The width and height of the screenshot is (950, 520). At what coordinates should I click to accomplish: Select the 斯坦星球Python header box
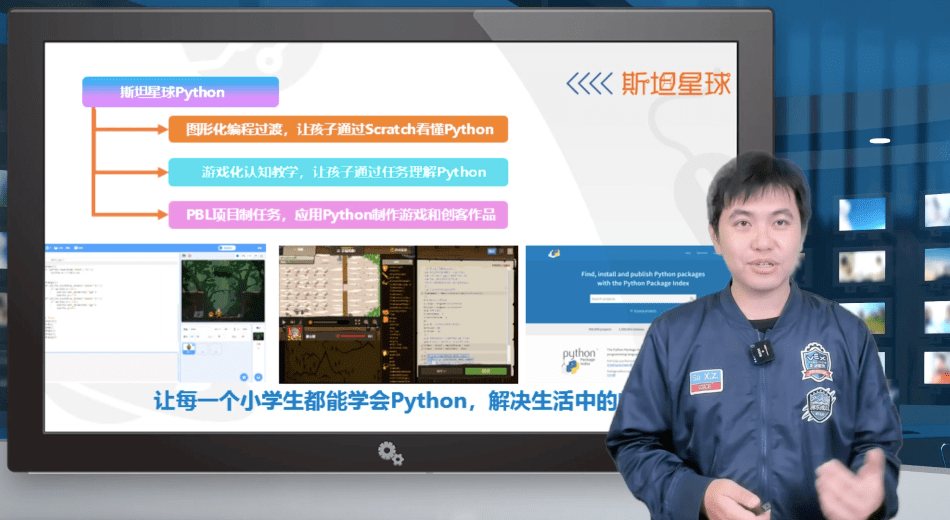tap(180, 92)
